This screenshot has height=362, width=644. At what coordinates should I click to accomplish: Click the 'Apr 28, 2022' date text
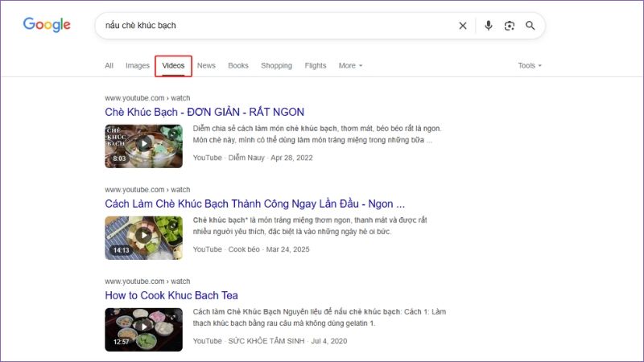tap(291, 158)
